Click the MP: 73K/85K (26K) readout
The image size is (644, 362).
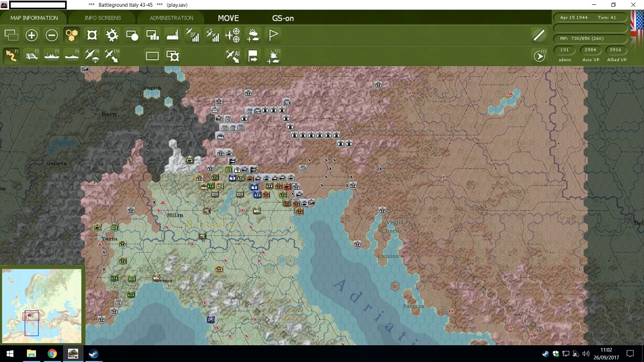pyautogui.click(x=591, y=38)
